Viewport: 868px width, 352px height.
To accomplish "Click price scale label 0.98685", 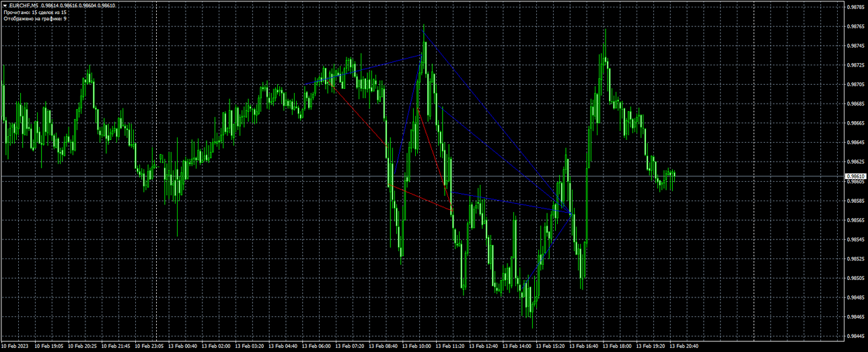I will click(x=855, y=104).
